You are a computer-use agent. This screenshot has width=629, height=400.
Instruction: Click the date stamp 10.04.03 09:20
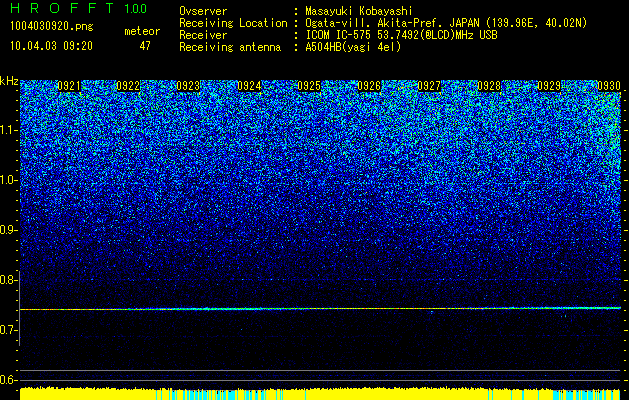click(x=51, y=46)
